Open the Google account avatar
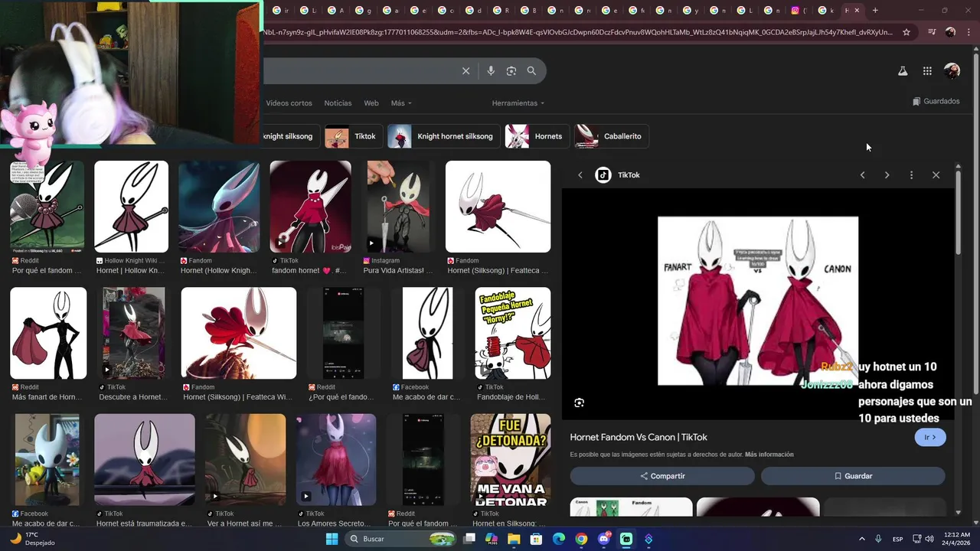The image size is (980, 551). tap(952, 71)
